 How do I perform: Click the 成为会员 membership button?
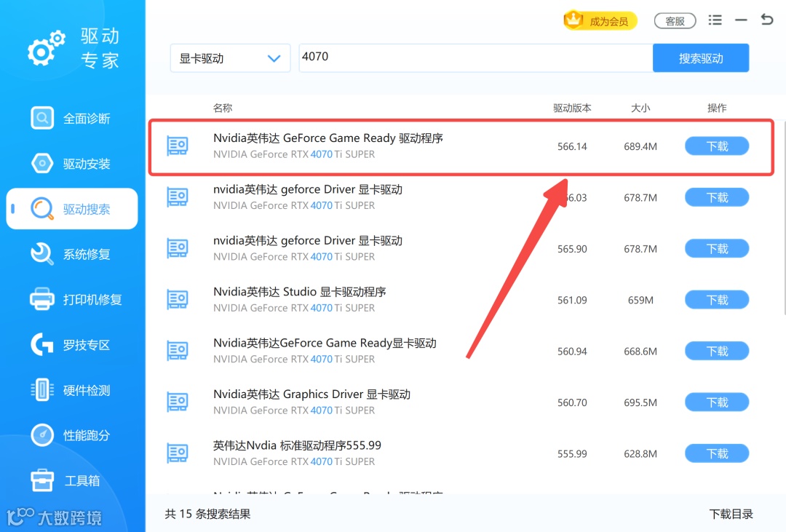tap(600, 21)
